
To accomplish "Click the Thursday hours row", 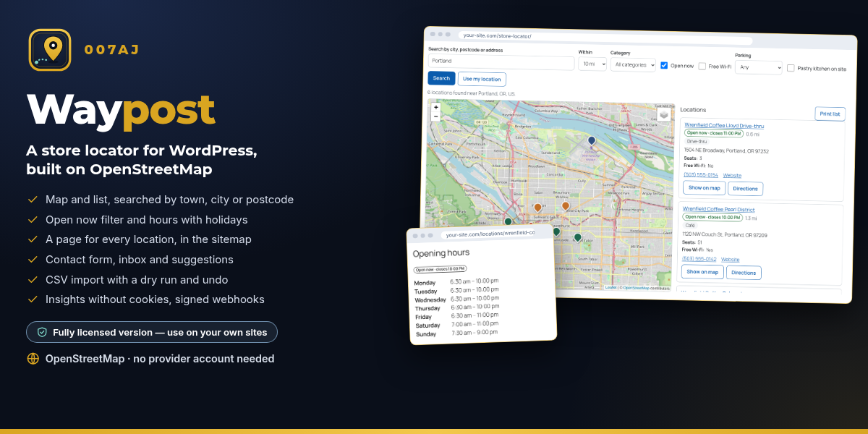I will (x=457, y=307).
